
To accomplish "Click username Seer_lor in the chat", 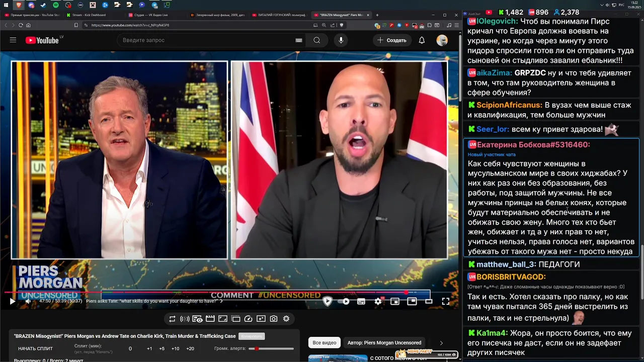I will point(492,129).
